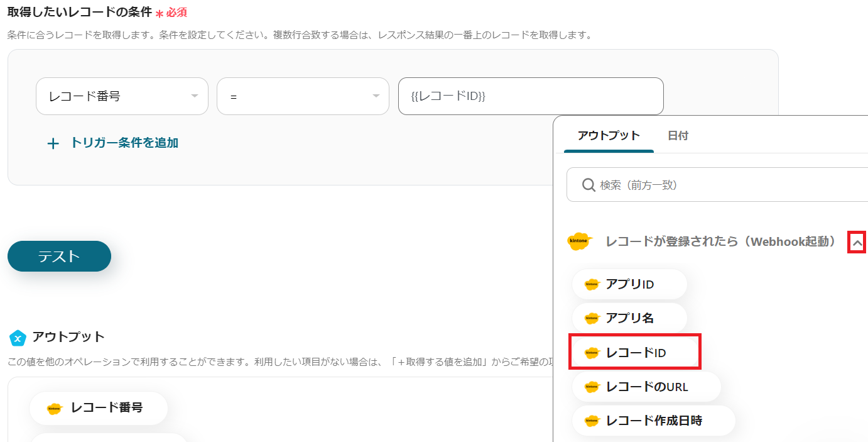Click the kintone icon on the アプリID chip

pyautogui.click(x=592, y=284)
